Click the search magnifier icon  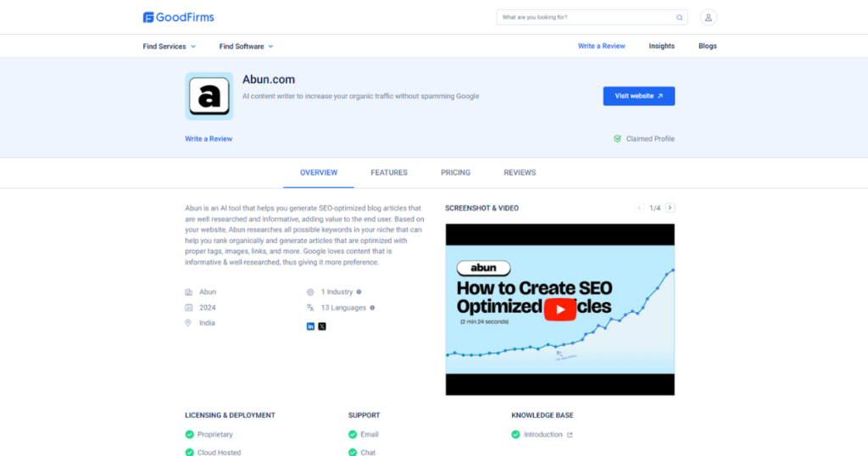click(x=679, y=17)
